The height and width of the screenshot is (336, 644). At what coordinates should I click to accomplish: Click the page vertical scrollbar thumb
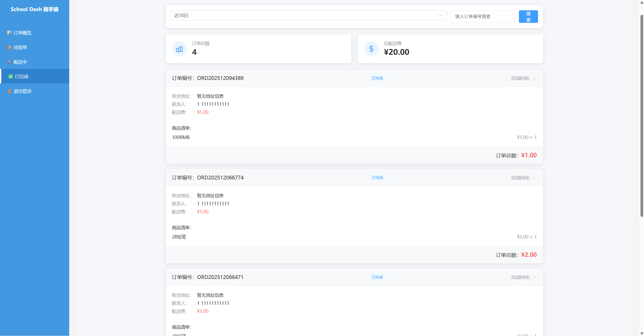[x=642, y=116]
